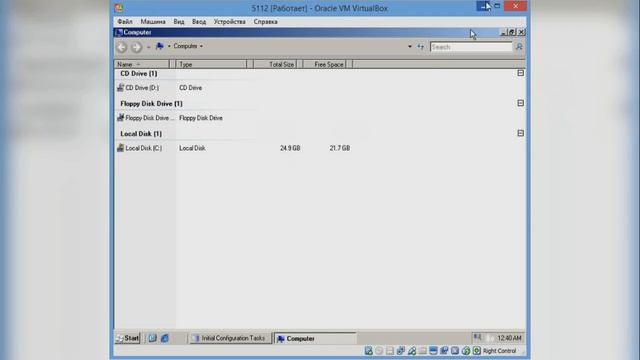The image size is (640, 360).
Task: Click the Floppy Disk Drive (1) group header
Action: pyautogui.click(x=151, y=104)
